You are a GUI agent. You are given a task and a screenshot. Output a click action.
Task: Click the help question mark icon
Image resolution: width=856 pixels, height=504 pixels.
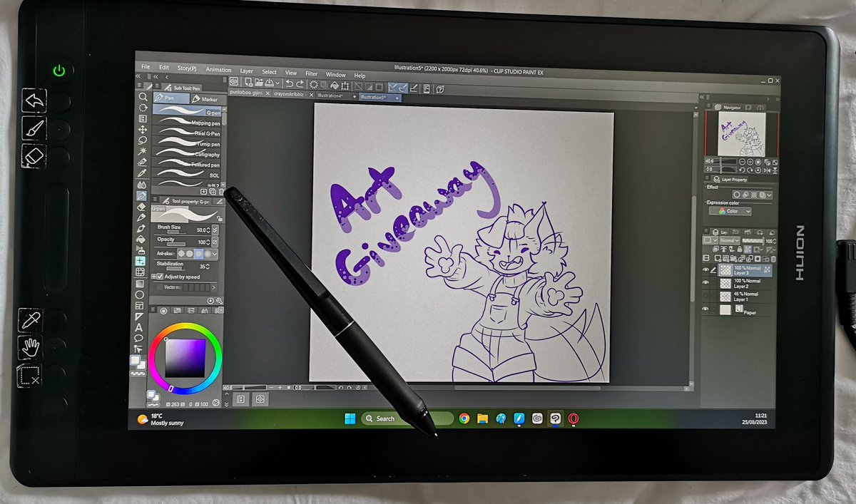coord(440,89)
